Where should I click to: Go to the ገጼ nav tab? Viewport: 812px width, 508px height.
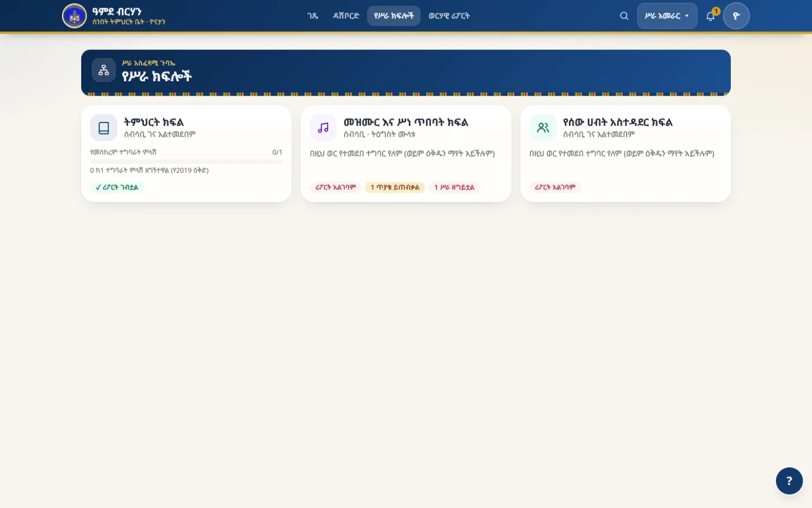tap(313, 16)
